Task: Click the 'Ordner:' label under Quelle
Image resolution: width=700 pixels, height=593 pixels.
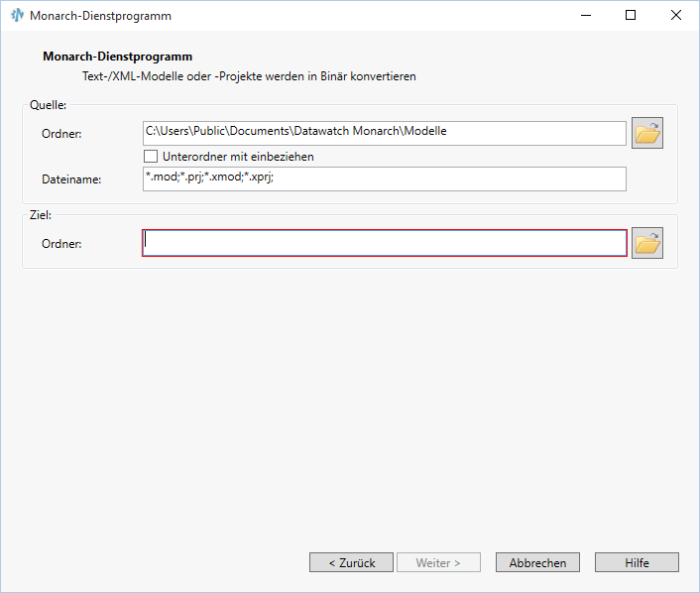Action: (61, 134)
